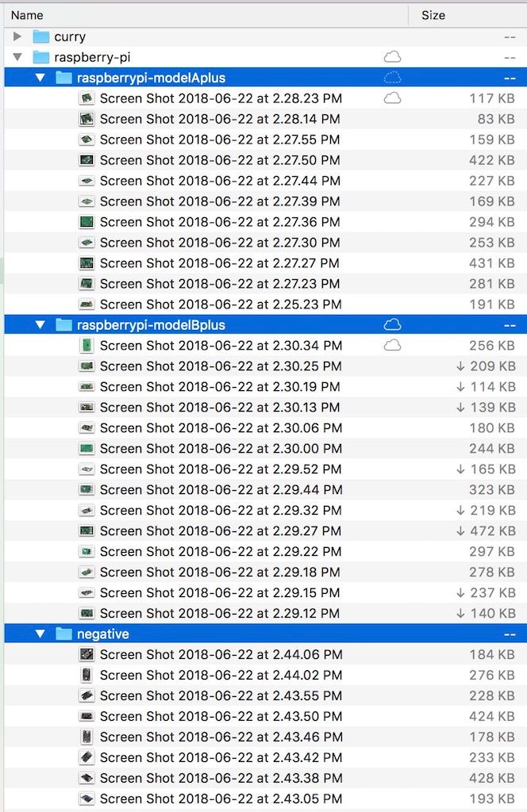
Task: Select 'Screen Shot 2018-06-22 at 2.43.50 PM'
Action: [221, 717]
